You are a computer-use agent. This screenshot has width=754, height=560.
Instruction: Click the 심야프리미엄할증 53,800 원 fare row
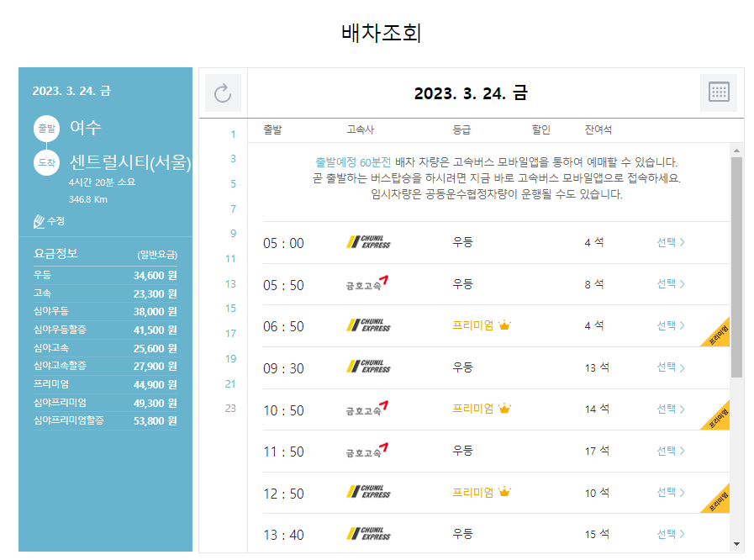pyautogui.click(x=105, y=420)
